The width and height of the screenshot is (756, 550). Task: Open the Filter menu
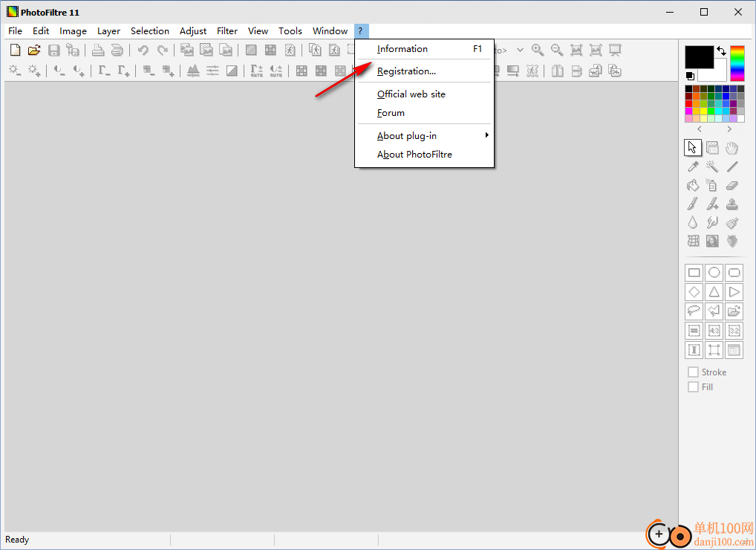click(x=227, y=31)
